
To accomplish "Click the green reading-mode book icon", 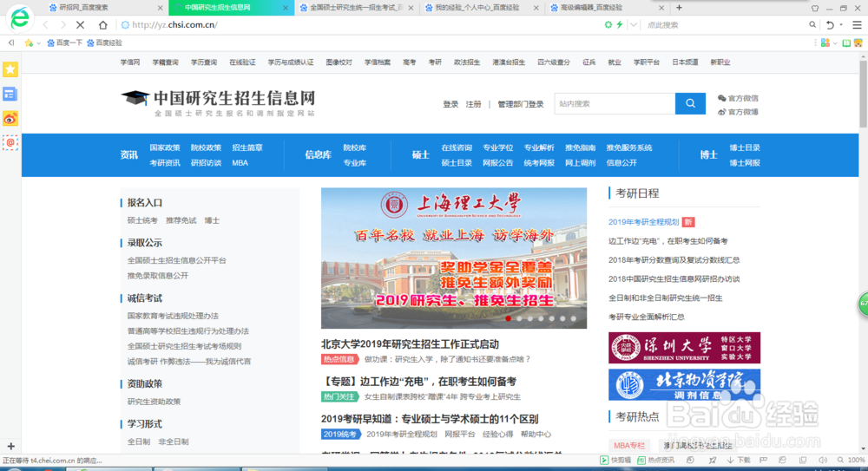I will 845,43.
